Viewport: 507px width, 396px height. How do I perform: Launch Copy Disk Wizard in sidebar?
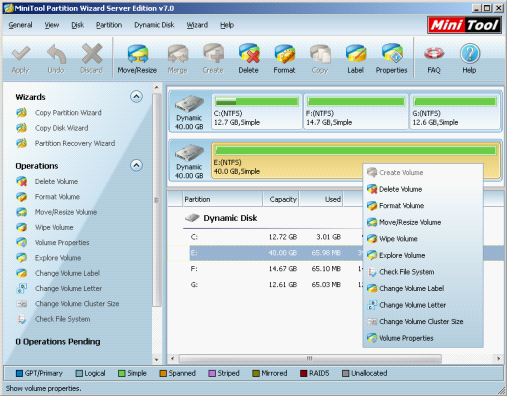click(x=62, y=128)
